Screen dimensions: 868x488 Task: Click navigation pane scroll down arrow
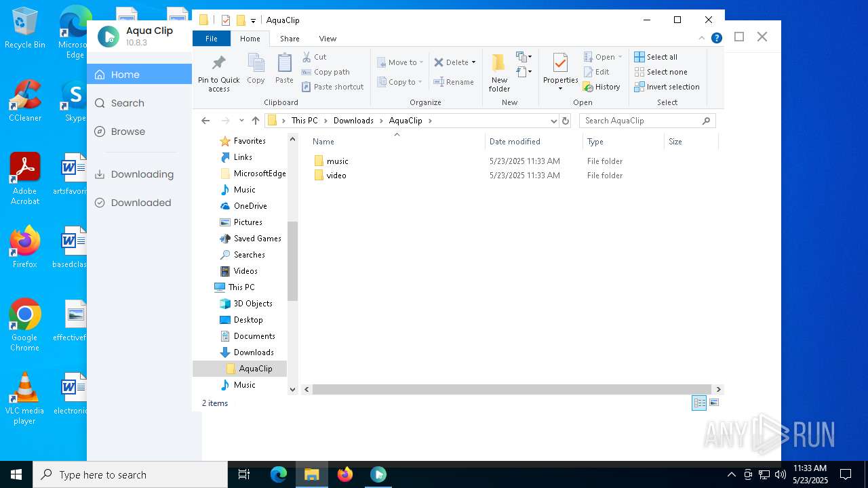293,389
